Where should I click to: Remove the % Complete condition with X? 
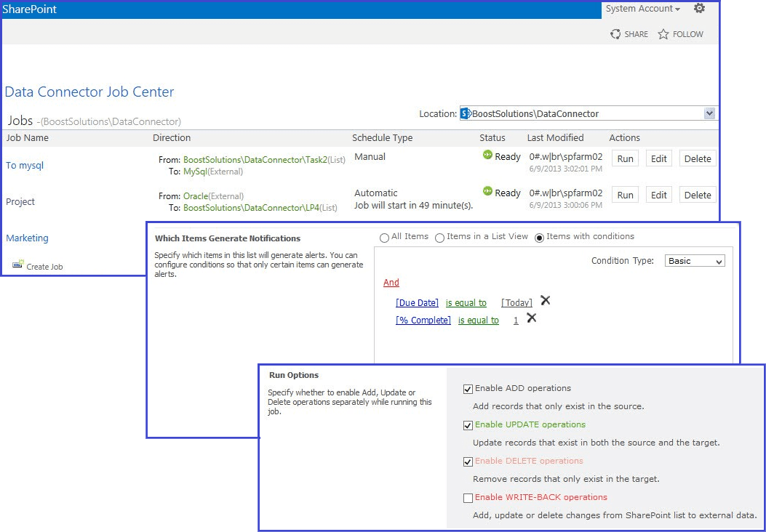(532, 318)
